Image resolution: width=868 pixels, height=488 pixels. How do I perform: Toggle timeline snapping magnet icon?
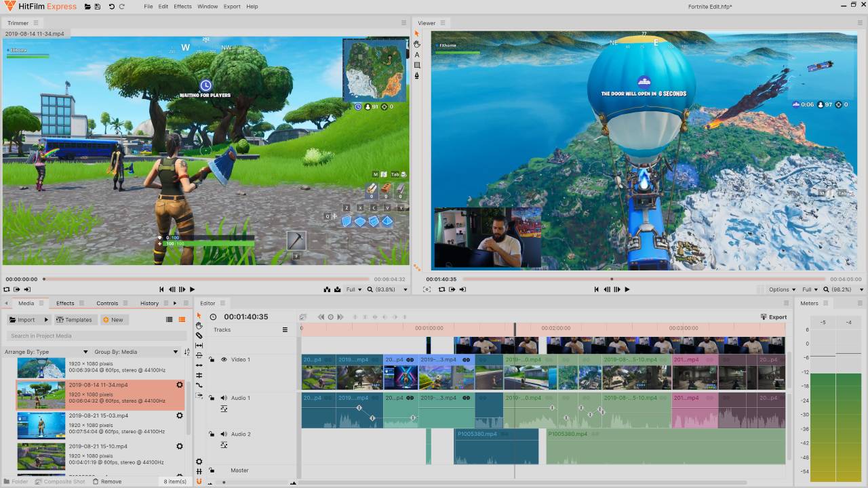pyautogui.click(x=199, y=481)
